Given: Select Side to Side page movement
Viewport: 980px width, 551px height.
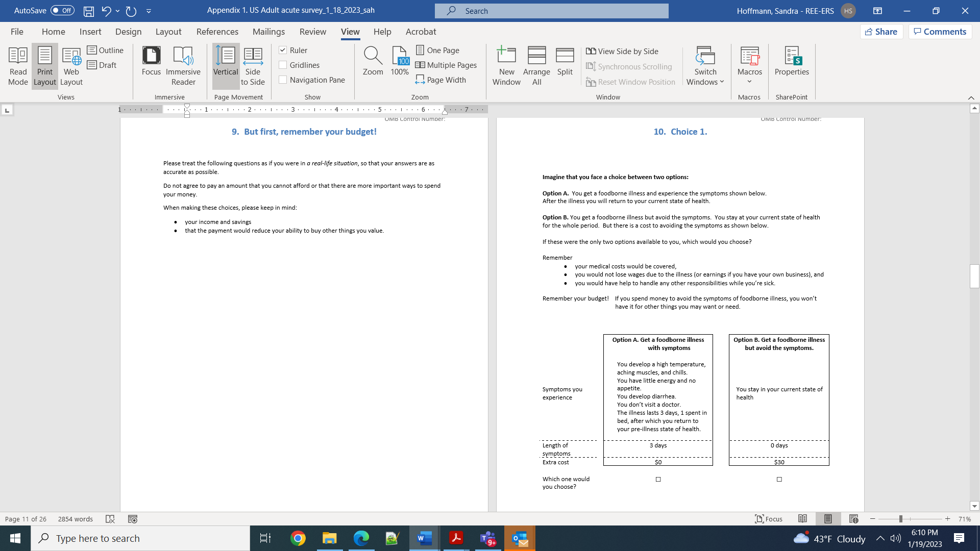Looking at the screenshot, I should 253,66.
